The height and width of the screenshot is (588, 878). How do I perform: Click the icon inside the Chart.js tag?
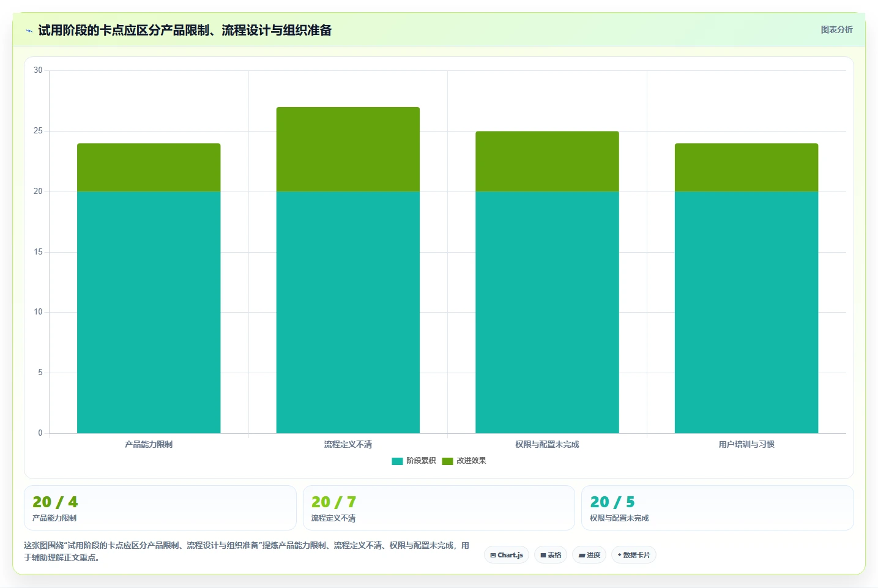click(493, 556)
